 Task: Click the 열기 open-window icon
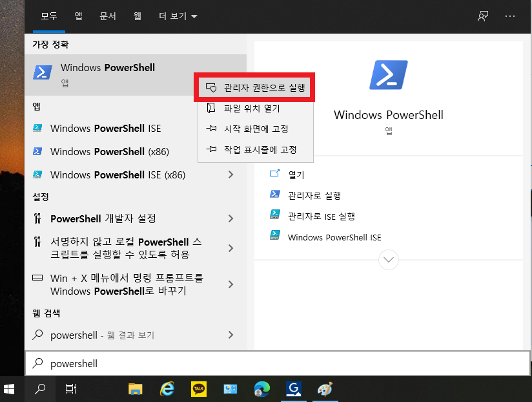(274, 173)
